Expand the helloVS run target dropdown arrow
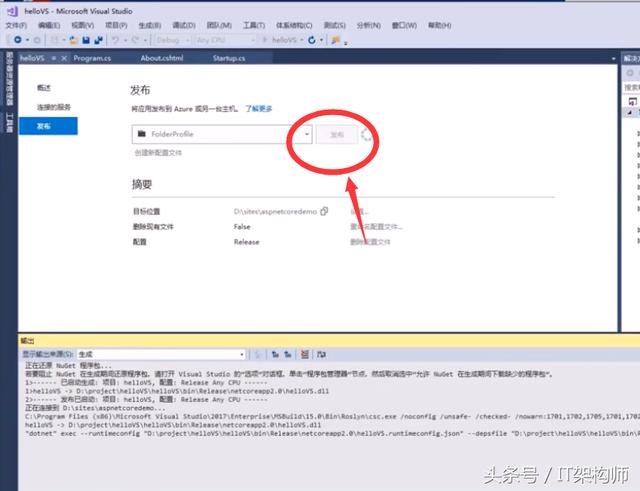Image resolution: width=640 pixels, height=491 pixels. point(302,40)
